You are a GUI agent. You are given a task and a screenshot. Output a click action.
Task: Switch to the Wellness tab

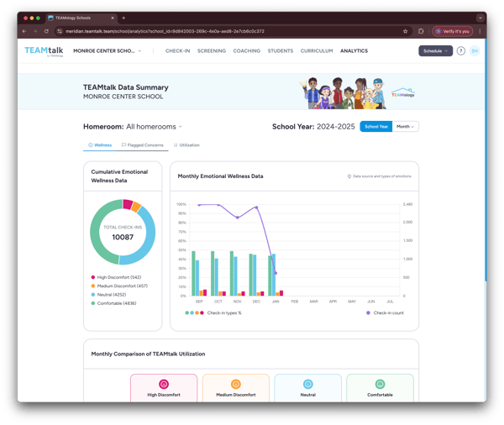click(x=100, y=145)
